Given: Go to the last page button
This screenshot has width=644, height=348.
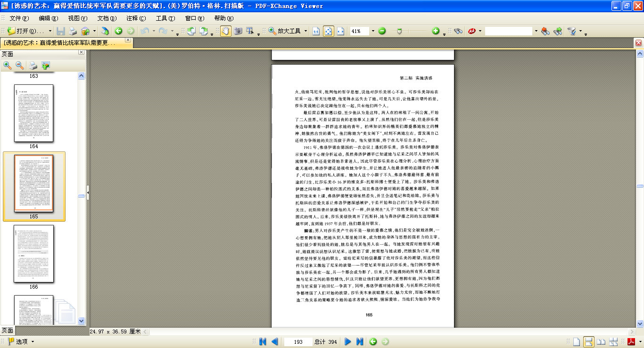Looking at the screenshot, I should (x=360, y=342).
